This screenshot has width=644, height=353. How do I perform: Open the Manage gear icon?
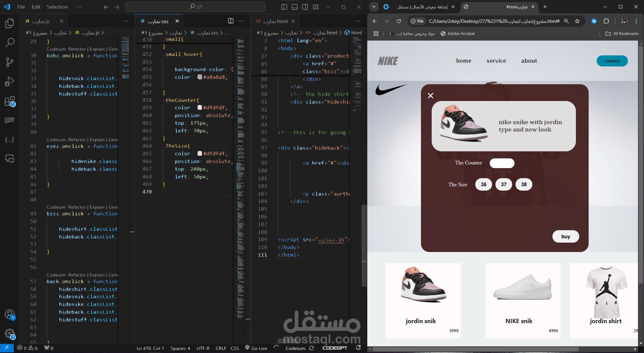click(10, 334)
